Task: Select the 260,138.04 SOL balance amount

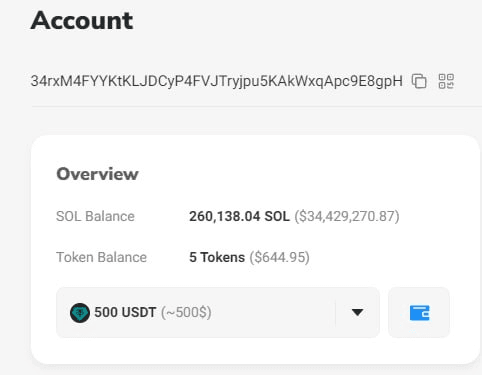Action: [x=239, y=216]
